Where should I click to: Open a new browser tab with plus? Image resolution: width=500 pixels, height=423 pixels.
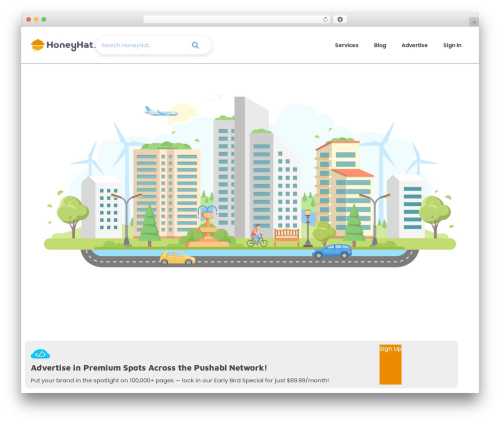pos(474,22)
